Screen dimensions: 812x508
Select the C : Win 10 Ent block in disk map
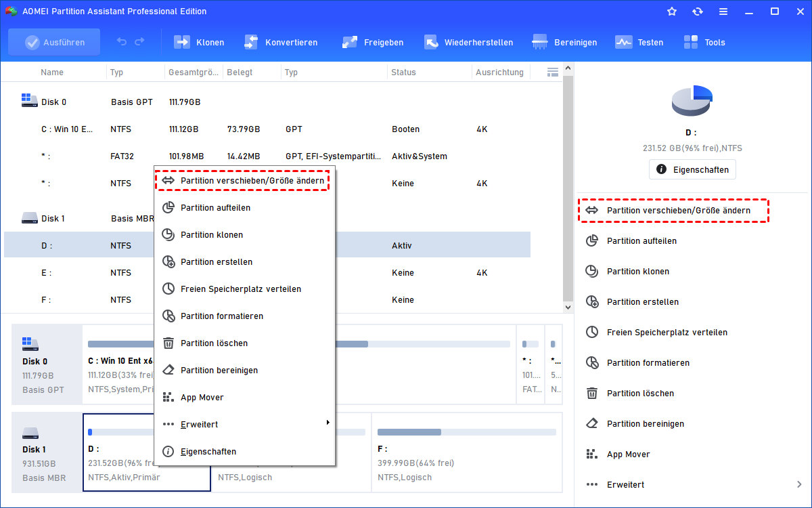click(x=298, y=365)
